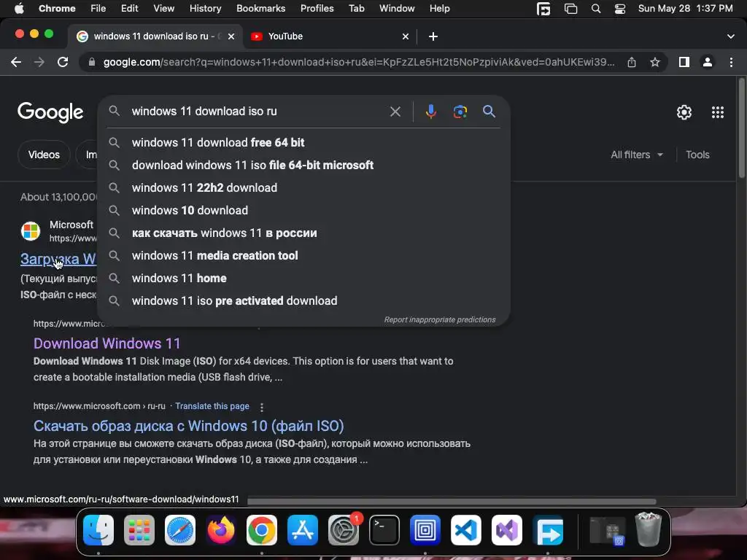
Task: Open macOS Control Center
Action: pos(620,9)
